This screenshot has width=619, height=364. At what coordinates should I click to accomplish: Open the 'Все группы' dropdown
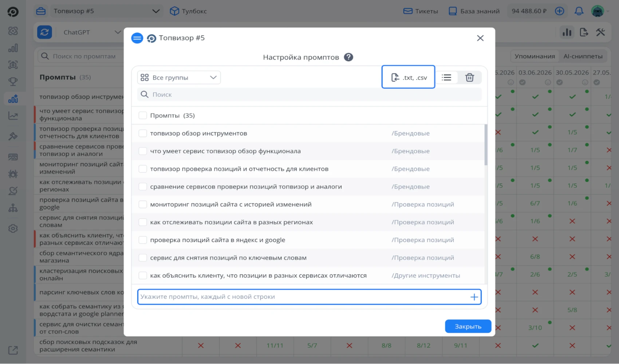(x=179, y=78)
